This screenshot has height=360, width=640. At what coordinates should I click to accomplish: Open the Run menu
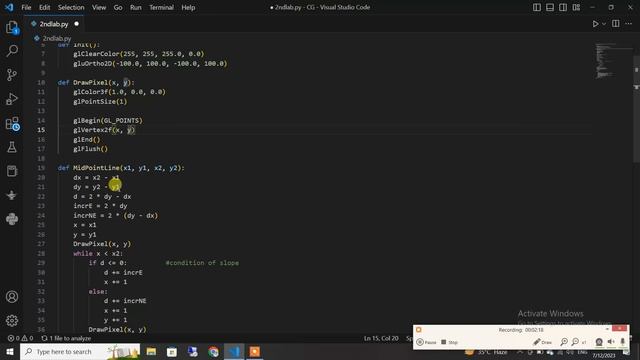[x=136, y=7]
